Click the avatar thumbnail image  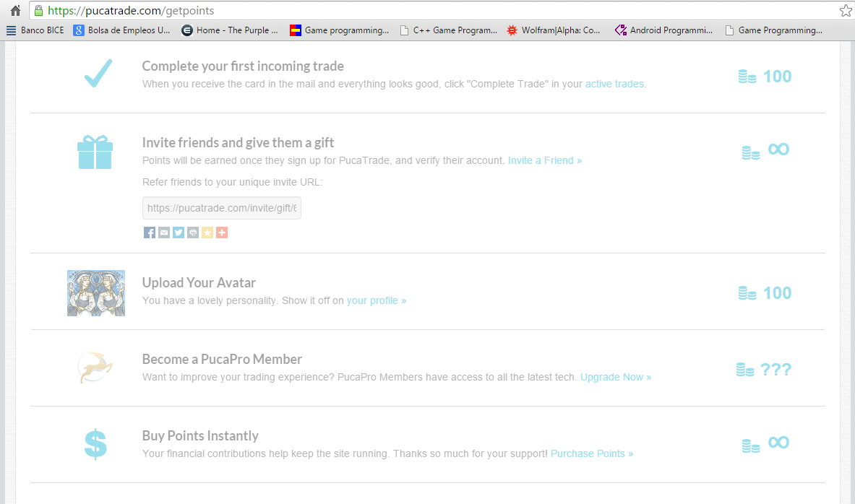96,293
